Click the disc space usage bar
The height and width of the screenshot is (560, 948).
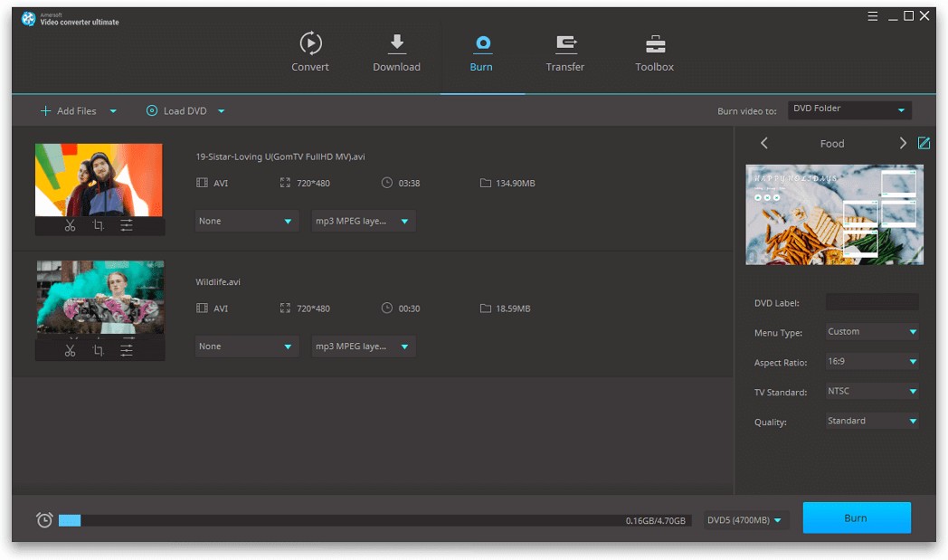pos(362,519)
